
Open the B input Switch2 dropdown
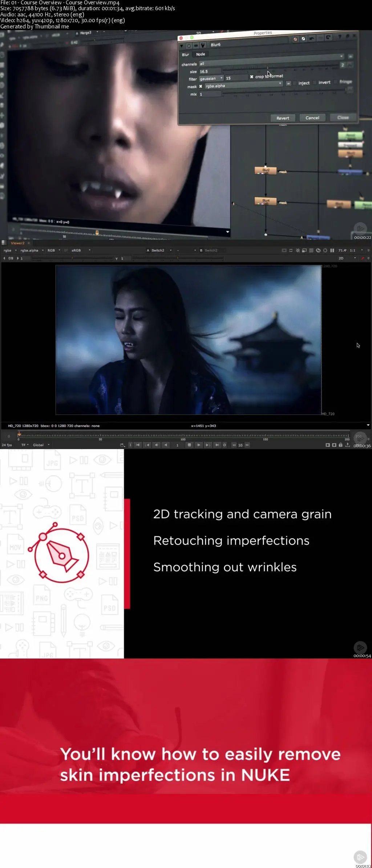click(x=212, y=250)
